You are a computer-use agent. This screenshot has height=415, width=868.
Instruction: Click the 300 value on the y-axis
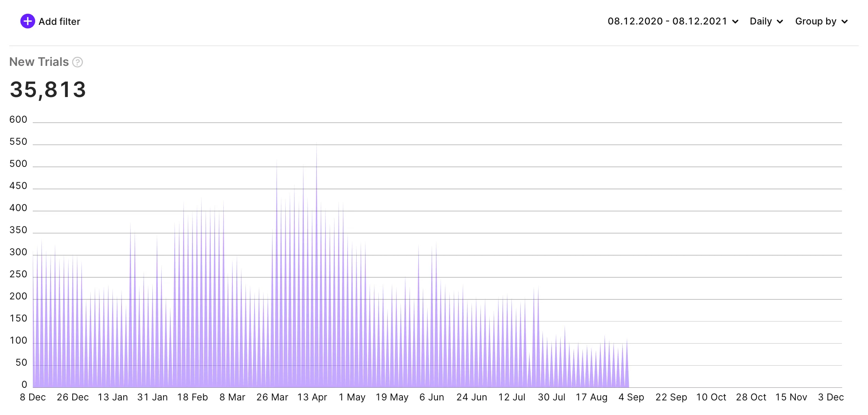18,252
